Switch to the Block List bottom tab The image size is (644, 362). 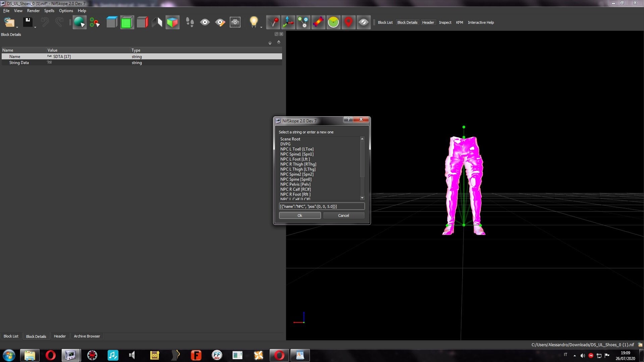(11, 336)
